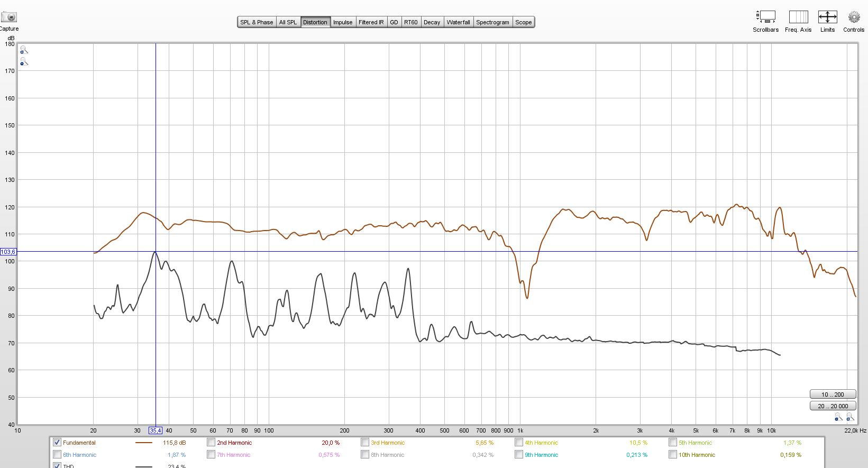Enable the 6th Harmonic checkbox
The width and height of the screenshot is (868, 468).
coord(57,455)
